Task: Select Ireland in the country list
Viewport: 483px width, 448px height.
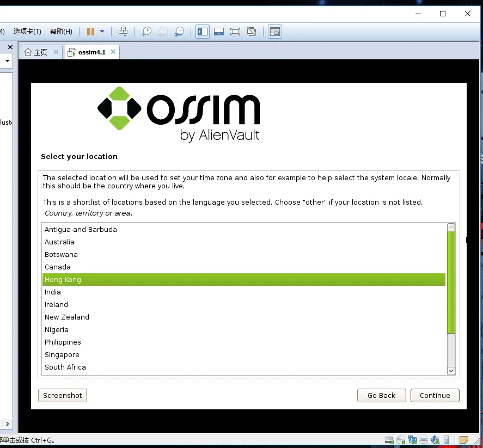Action: click(x=244, y=304)
